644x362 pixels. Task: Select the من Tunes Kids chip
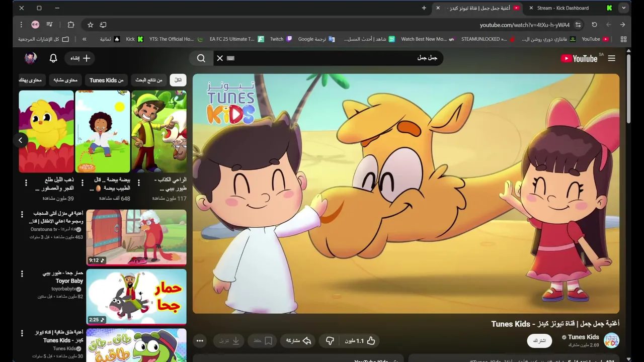point(107,80)
